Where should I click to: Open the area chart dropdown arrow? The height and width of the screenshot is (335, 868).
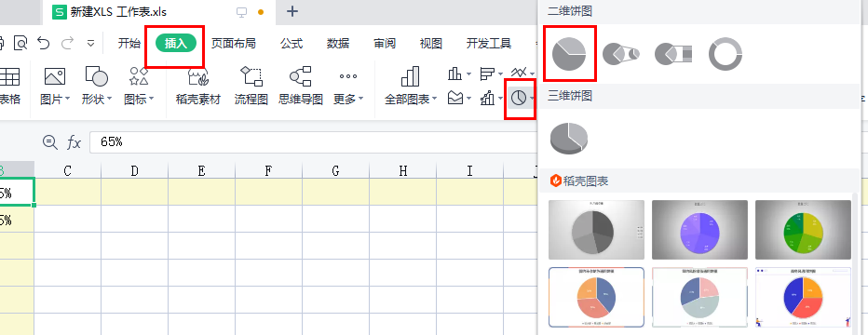click(x=468, y=99)
